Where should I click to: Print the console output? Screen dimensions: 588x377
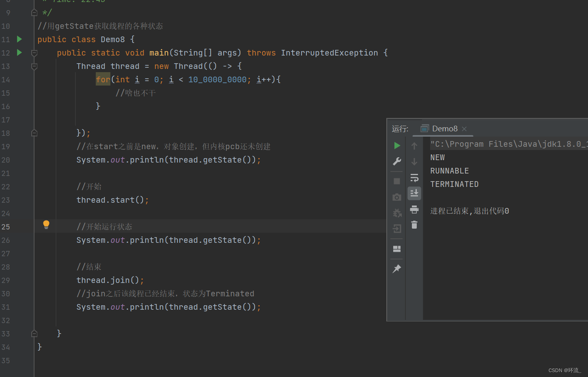[x=414, y=209]
